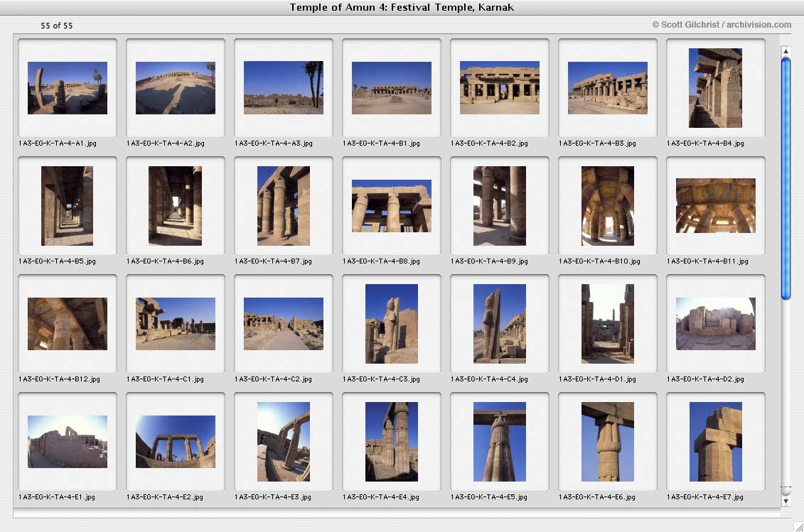Click the file name text '1A3-EG-K-TA-4-E1.jpg'
804x532 pixels.
[56, 497]
